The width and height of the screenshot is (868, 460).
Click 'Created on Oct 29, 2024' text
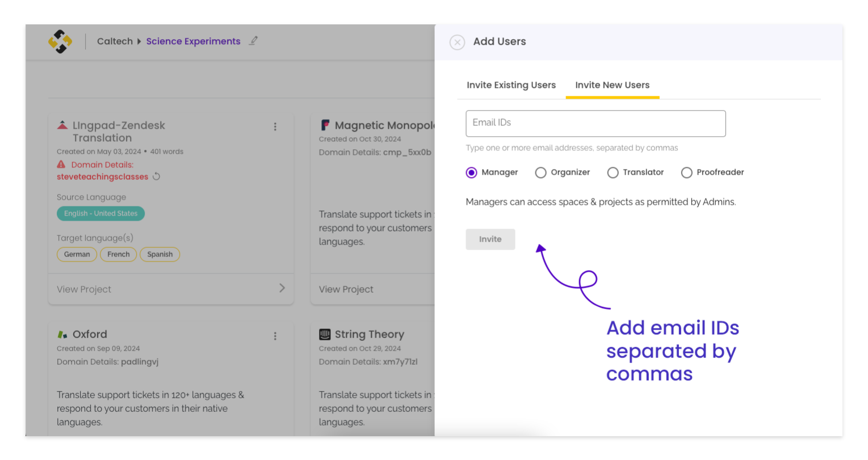[360, 348]
